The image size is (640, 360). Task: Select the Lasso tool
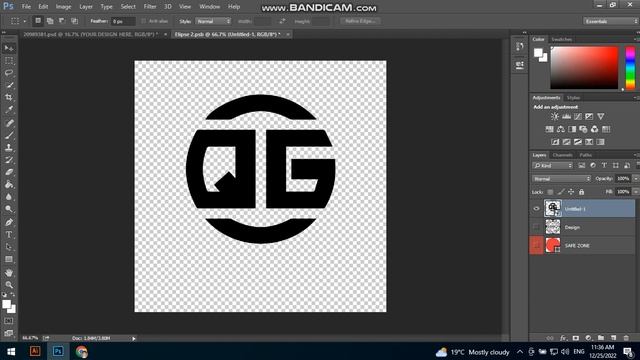(9, 73)
